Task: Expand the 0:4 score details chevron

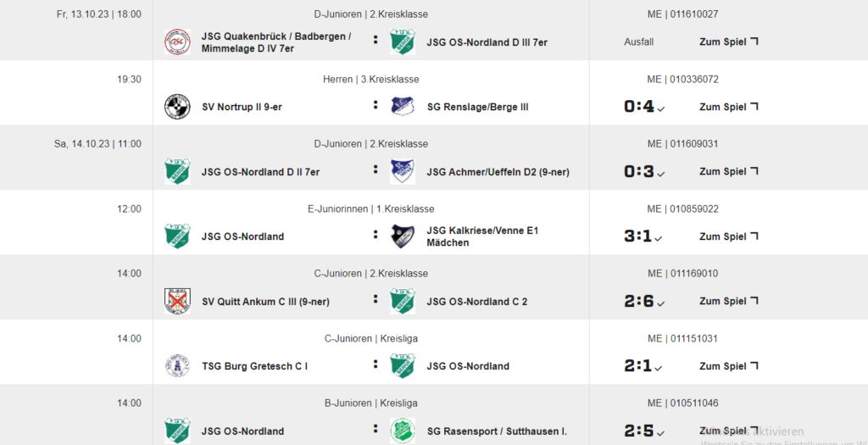Action: (x=660, y=109)
